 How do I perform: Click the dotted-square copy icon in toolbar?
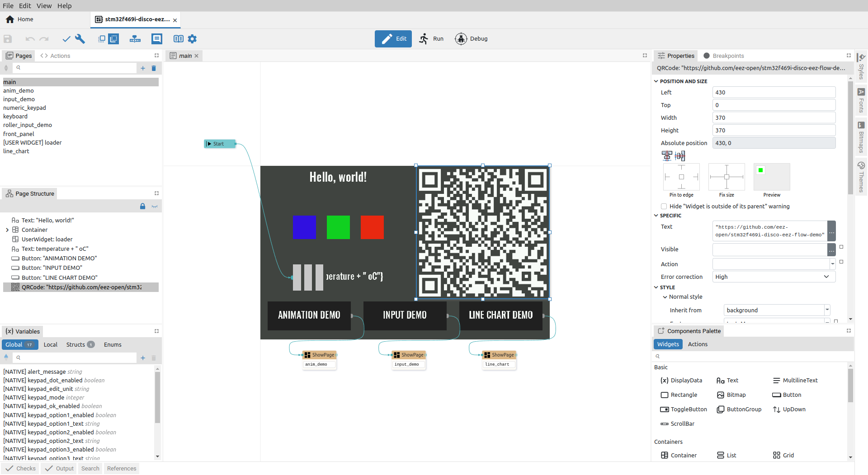[x=102, y=39]
